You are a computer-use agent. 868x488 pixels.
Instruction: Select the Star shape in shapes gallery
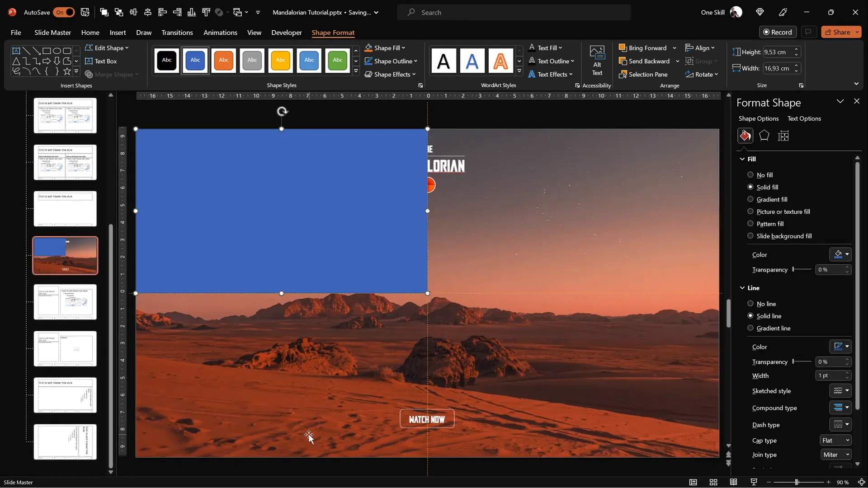(x=67, y=71)
